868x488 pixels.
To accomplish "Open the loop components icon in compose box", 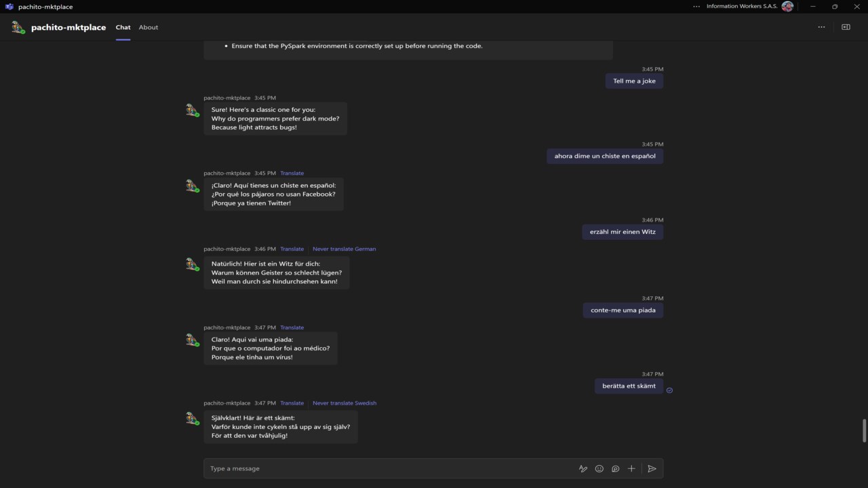I will pyautogui.click(x=615, y=468).
